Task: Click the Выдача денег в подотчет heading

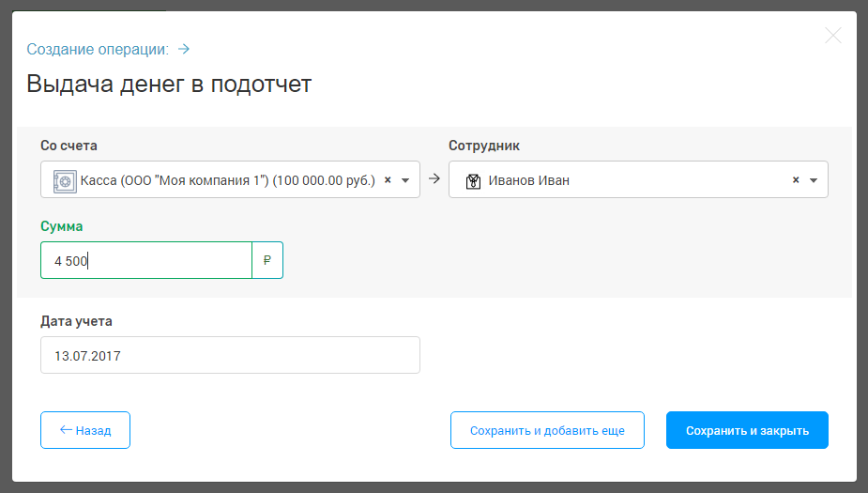Action: pyautogui.click(x=169, y=84)
